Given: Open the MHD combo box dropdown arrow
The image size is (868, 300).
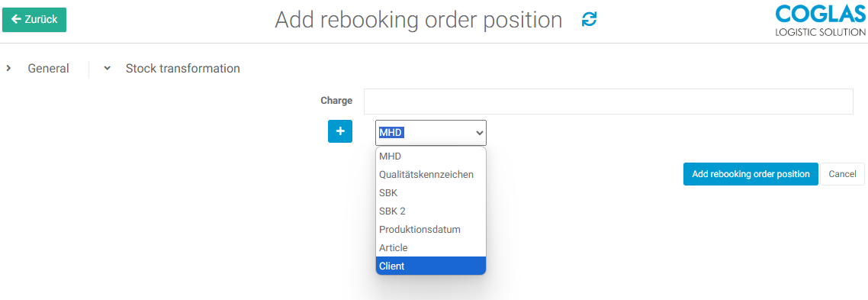Looking at the screenshot, I should pos(480,133).
